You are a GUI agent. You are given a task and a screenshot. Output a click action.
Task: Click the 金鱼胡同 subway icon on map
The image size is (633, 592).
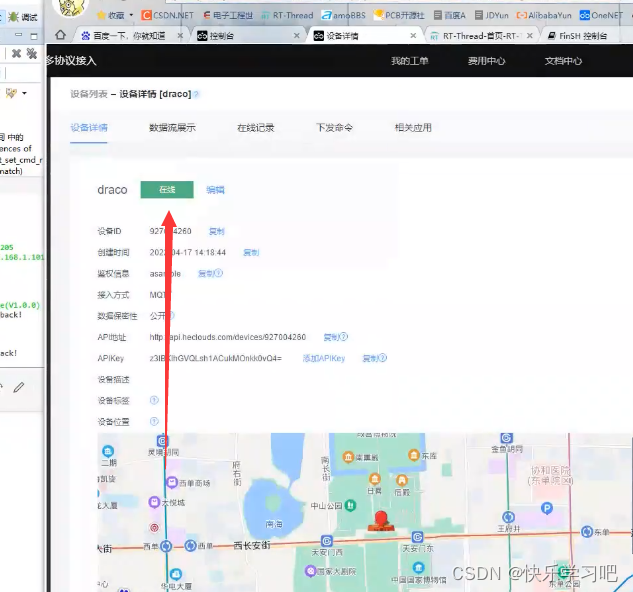pos(507,438)
